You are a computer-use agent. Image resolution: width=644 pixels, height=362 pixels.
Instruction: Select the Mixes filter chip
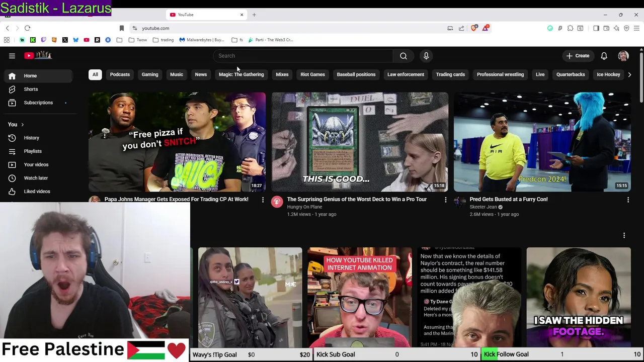click(x=282, y=74)
